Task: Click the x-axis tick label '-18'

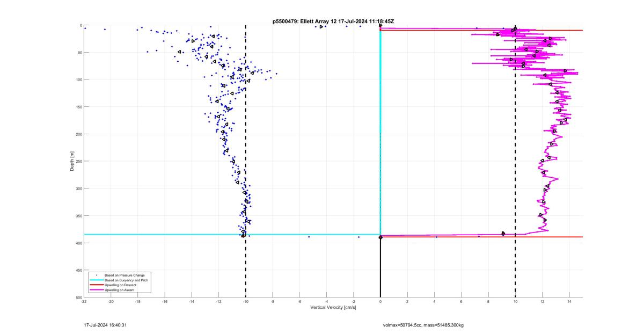Action: (x=137, y=301)
